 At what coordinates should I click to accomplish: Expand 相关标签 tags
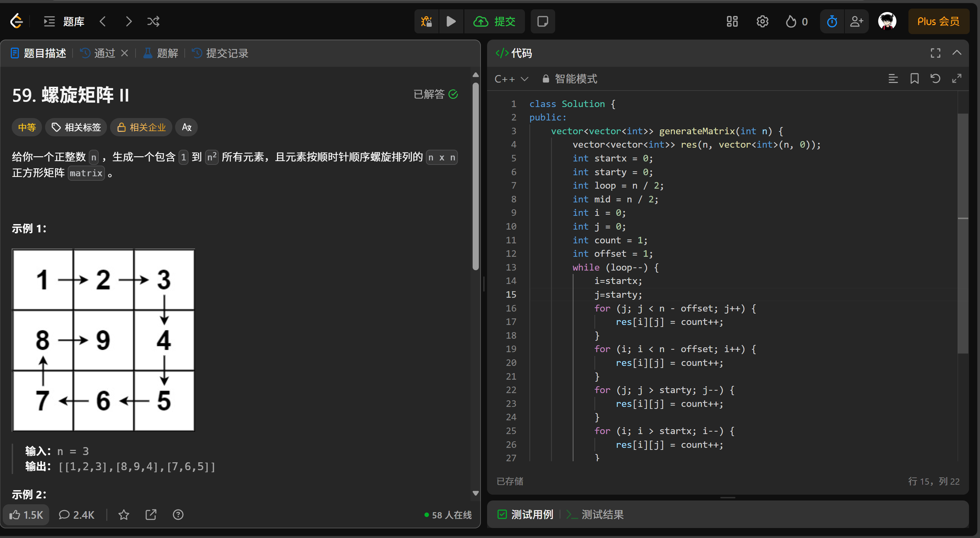pyautogui.click(x=76, y=127)
